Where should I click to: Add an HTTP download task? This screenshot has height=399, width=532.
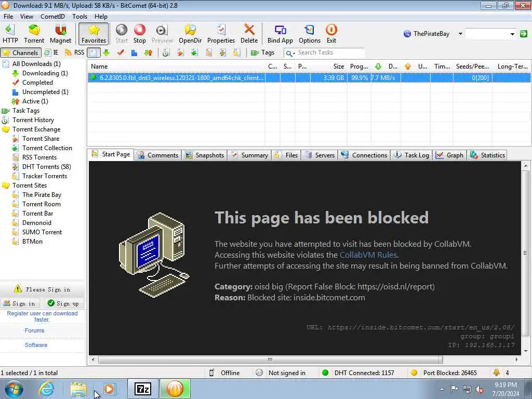pyautogui.click(x=10, y=34)
